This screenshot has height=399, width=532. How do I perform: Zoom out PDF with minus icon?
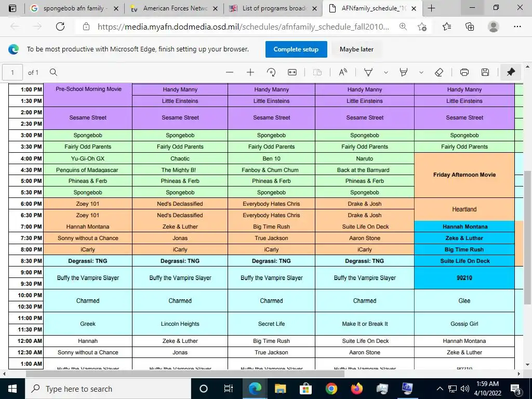click(x=230, y=72)
